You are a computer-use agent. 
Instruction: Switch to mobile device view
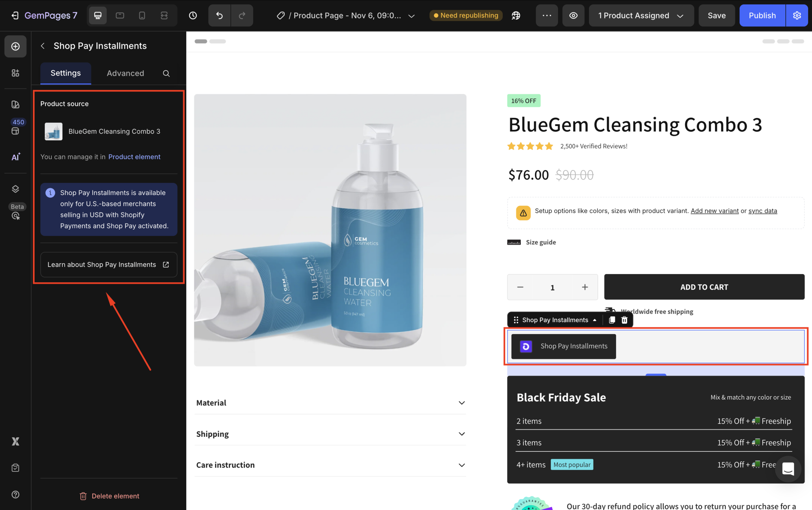(x=142, y=16)
